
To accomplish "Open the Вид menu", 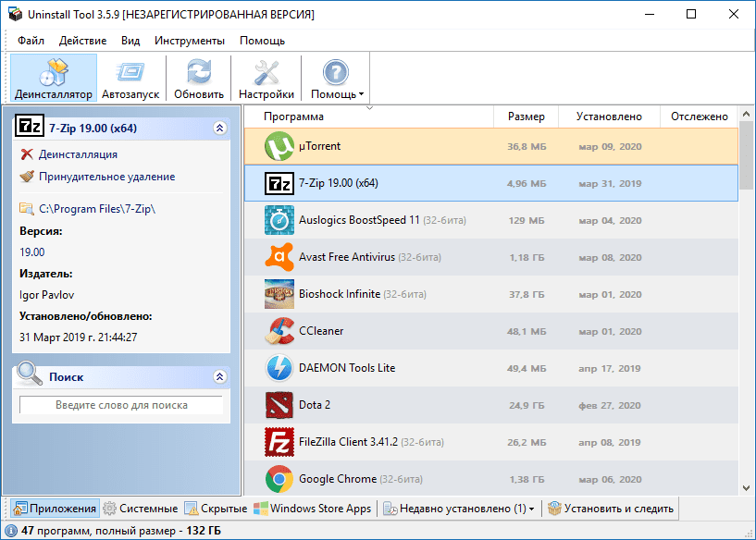I will [130, 41].
